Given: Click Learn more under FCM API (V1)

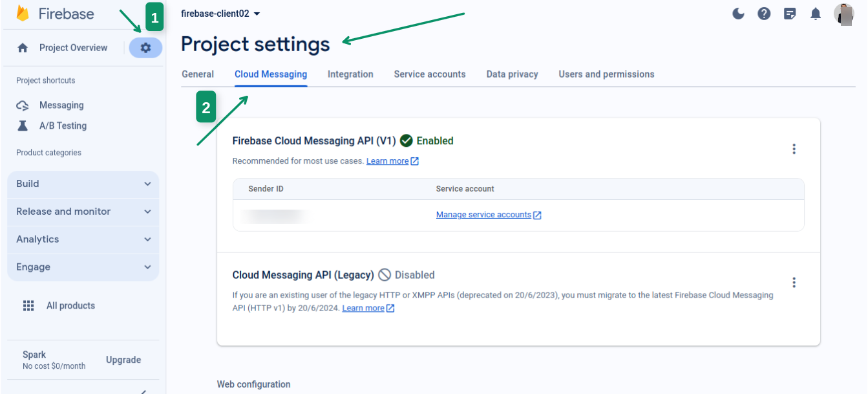Looking at the screenshot, I should pyautogui.click(x=388, y=161).
